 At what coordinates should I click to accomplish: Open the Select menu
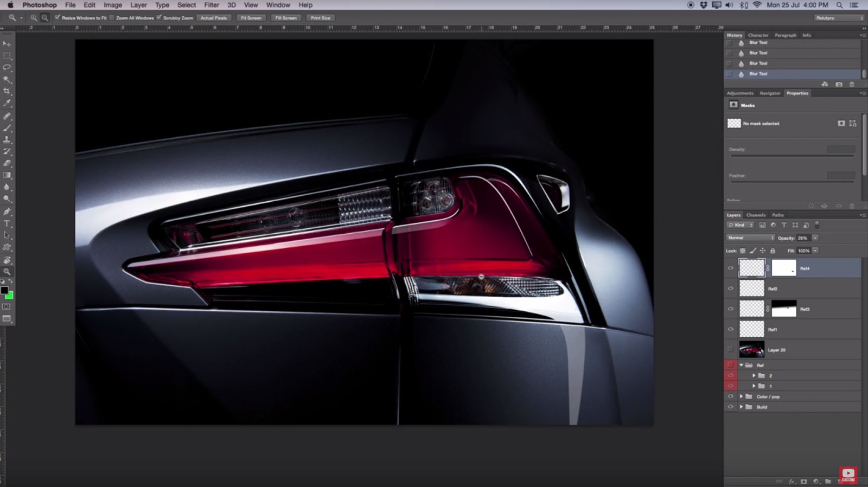[187, 5]
